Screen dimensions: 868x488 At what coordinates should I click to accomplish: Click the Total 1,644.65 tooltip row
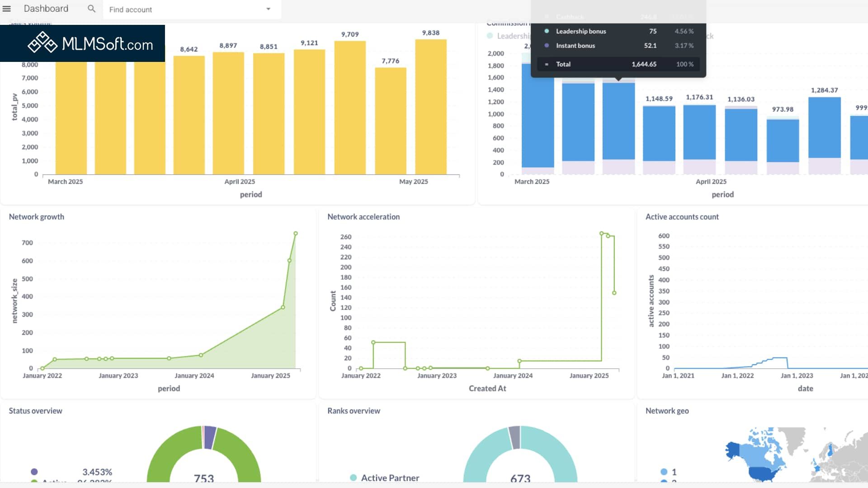tap(618, 64)
